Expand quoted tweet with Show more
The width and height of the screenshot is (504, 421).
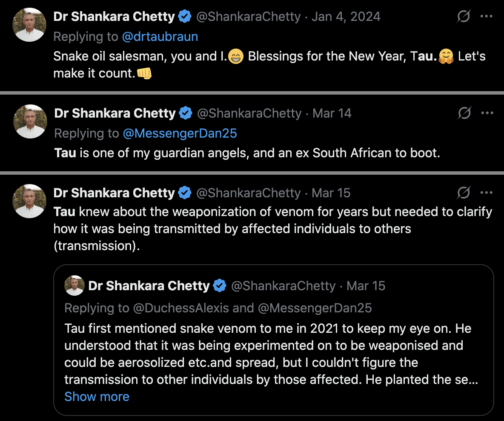[97, 397]
